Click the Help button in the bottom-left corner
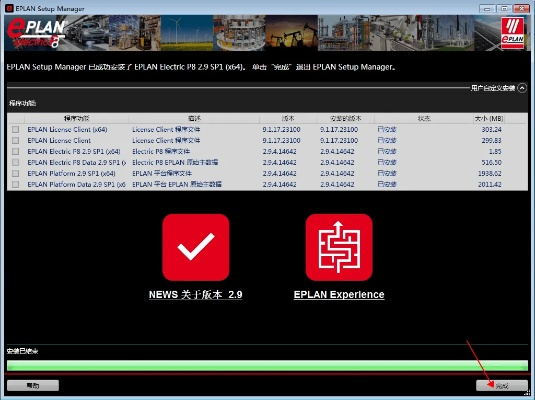This screenshot has height=400, width=535. tap(33, 386)
